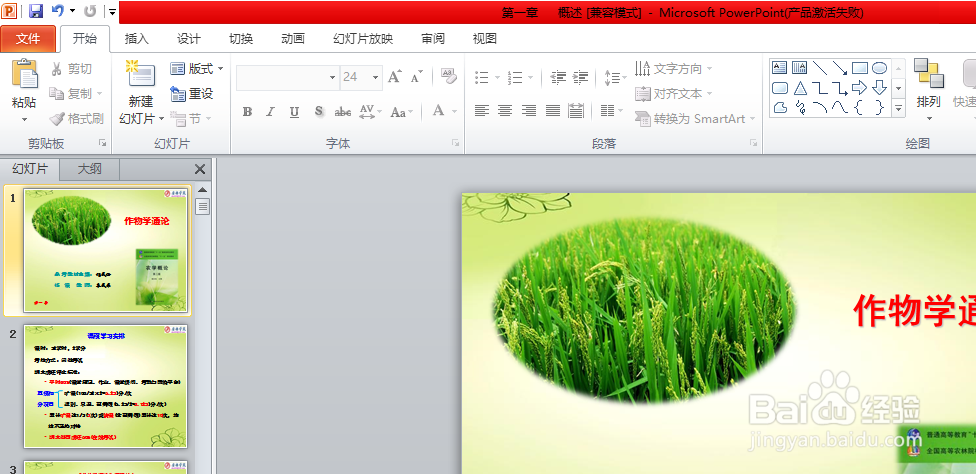Screen dimensions: 976x474
Task: Toggle bold formatting
Action: click(x=247, y=112)
